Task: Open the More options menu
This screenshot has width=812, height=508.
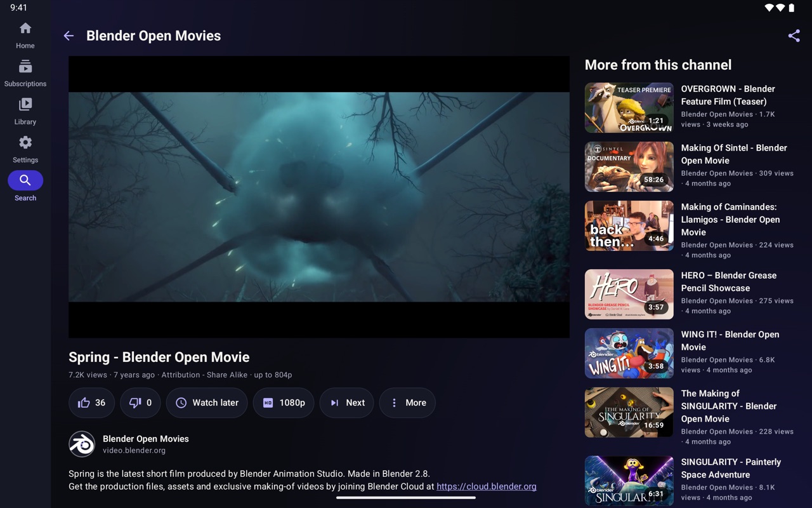Action: pos(407,403)
